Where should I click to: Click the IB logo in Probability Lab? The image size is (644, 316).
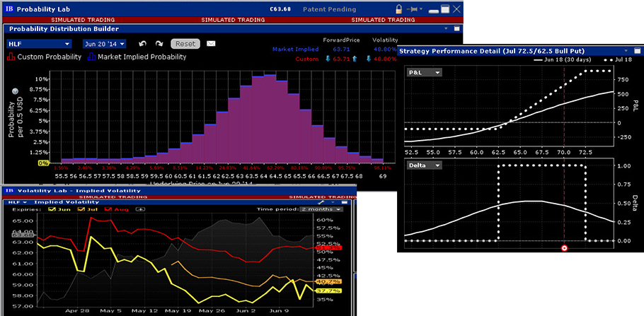(10, 9)
